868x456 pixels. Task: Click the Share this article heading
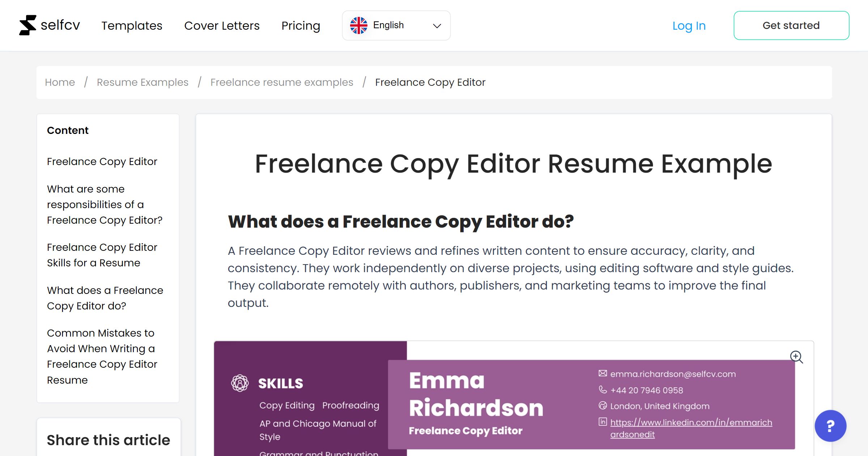point(108,440)
